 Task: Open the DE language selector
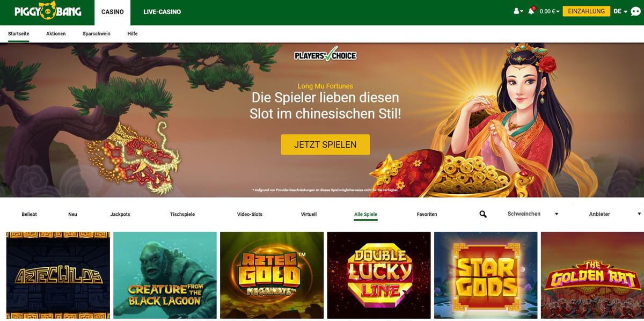tap(620, 11)
